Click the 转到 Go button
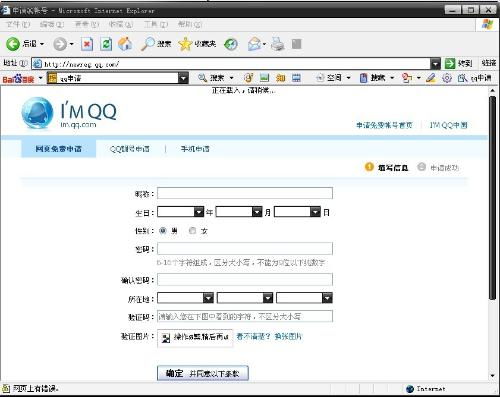The image size is (500, 397). (459, 63)
